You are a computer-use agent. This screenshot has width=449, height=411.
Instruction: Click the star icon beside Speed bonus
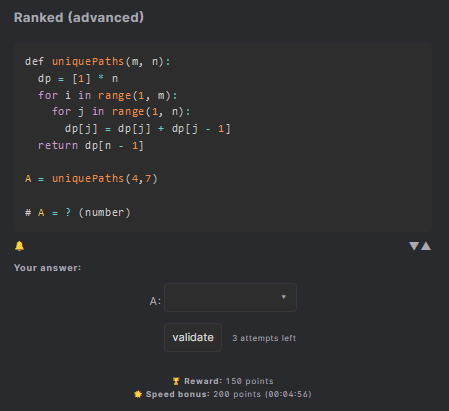[138, 394]
